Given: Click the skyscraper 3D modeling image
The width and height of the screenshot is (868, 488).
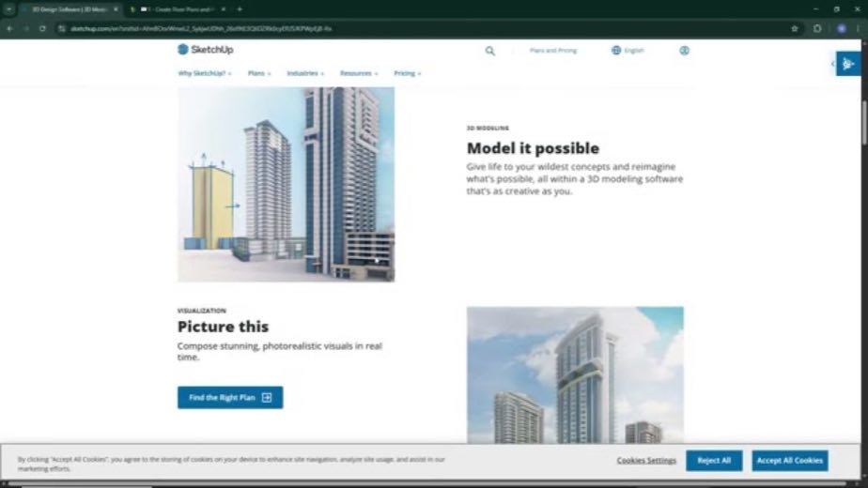Looking at the screenshot, I should coord(287,184).
